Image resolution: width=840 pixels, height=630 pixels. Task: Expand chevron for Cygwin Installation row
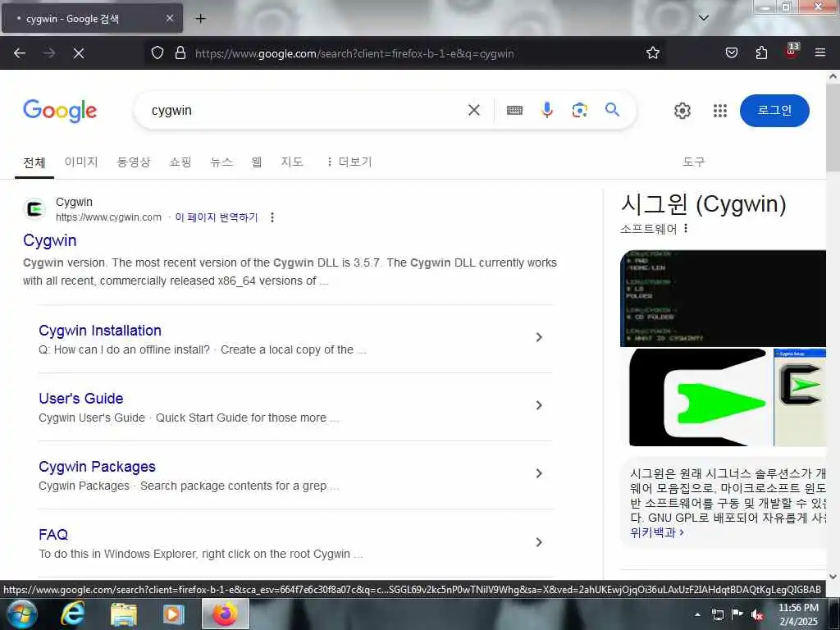tap(539, 337)
